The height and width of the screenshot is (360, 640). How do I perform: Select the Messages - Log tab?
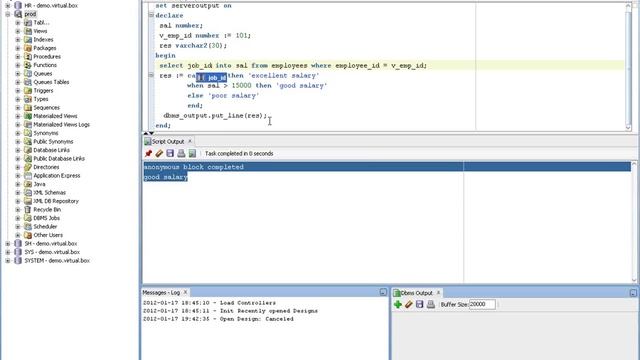pyautogui.click(x=161, y=292)
